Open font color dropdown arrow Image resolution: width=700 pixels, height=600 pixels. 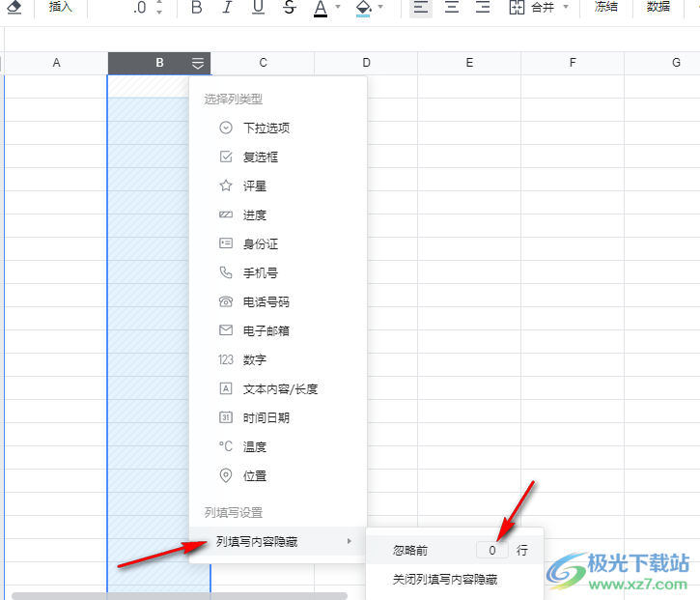point(338,7)
